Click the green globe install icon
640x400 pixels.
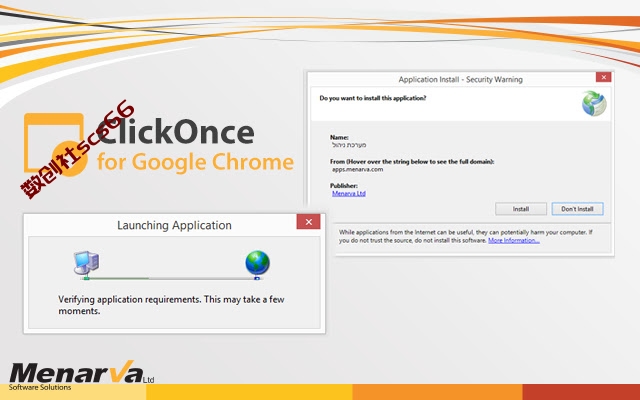click(594, 103)
